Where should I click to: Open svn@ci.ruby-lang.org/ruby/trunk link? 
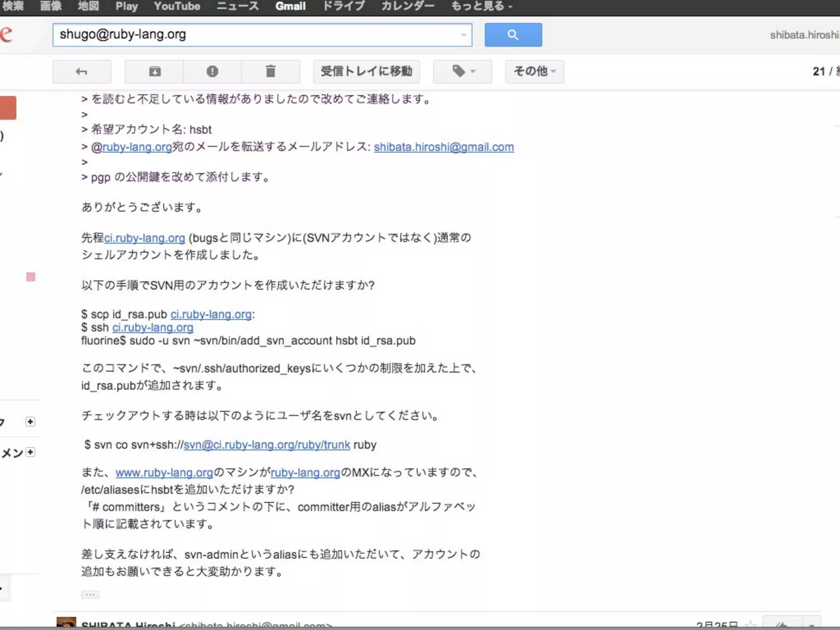click(x=267, y=445)
